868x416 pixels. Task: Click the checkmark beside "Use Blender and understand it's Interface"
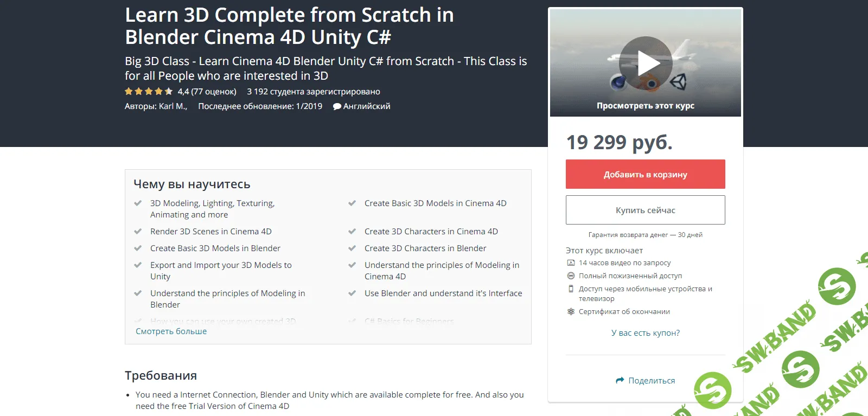(352, 292)
